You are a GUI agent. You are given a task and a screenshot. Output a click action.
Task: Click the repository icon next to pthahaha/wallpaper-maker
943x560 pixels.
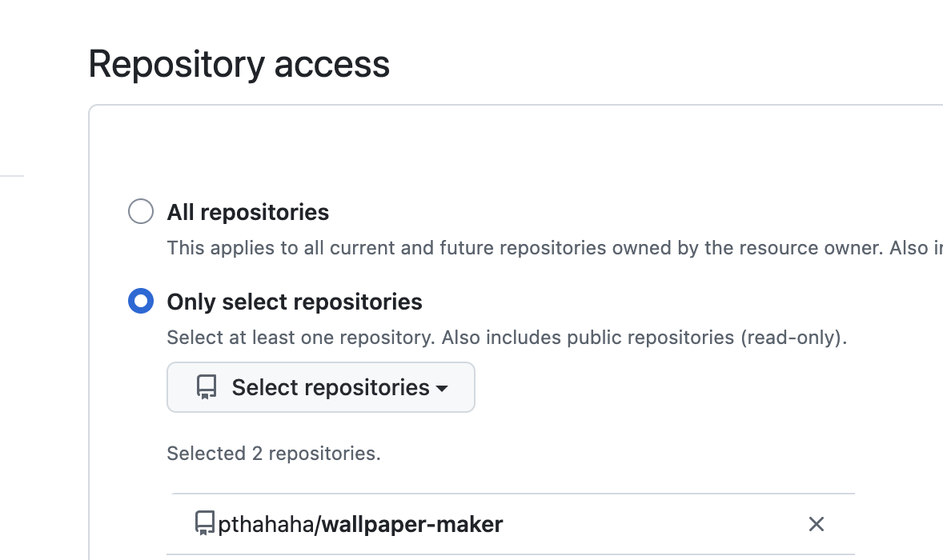point(204,523)
